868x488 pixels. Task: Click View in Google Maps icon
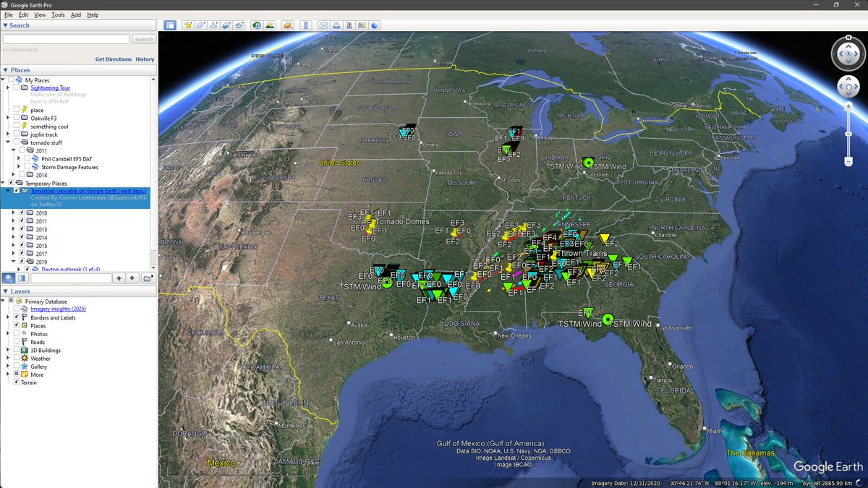click(362, 25)
